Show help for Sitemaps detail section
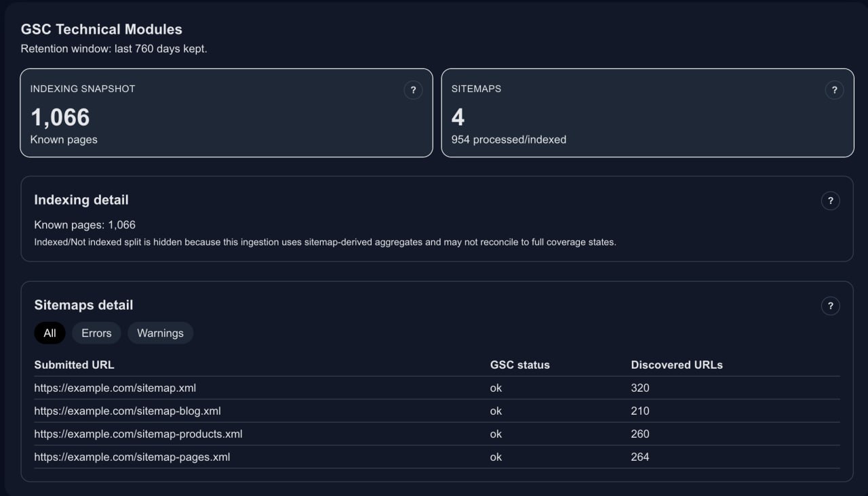 [x=830, y=306]
